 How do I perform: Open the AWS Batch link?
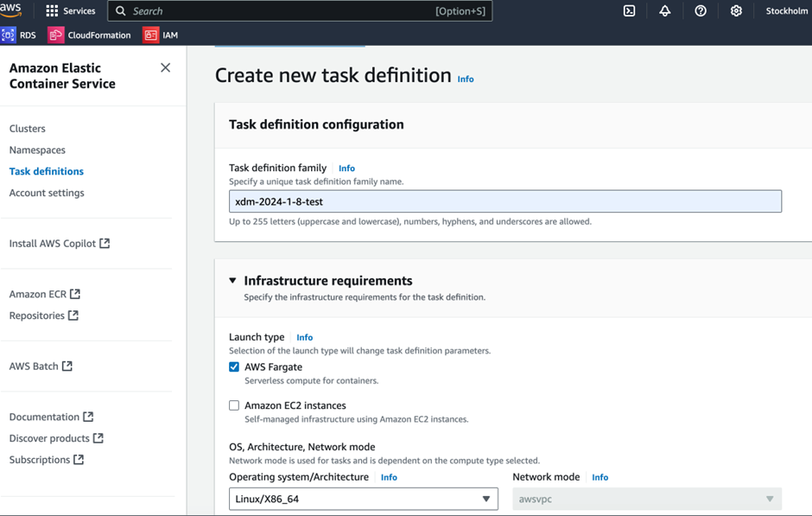[34, 366]
